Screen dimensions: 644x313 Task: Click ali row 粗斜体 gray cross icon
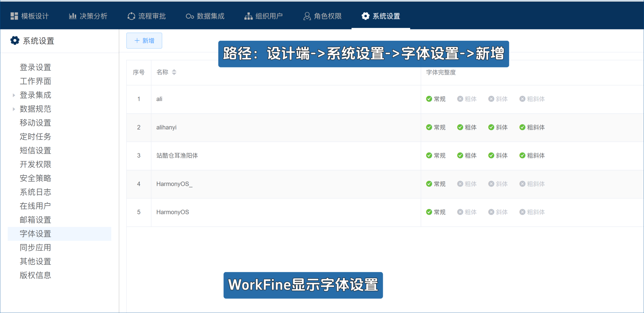(522, 99)
